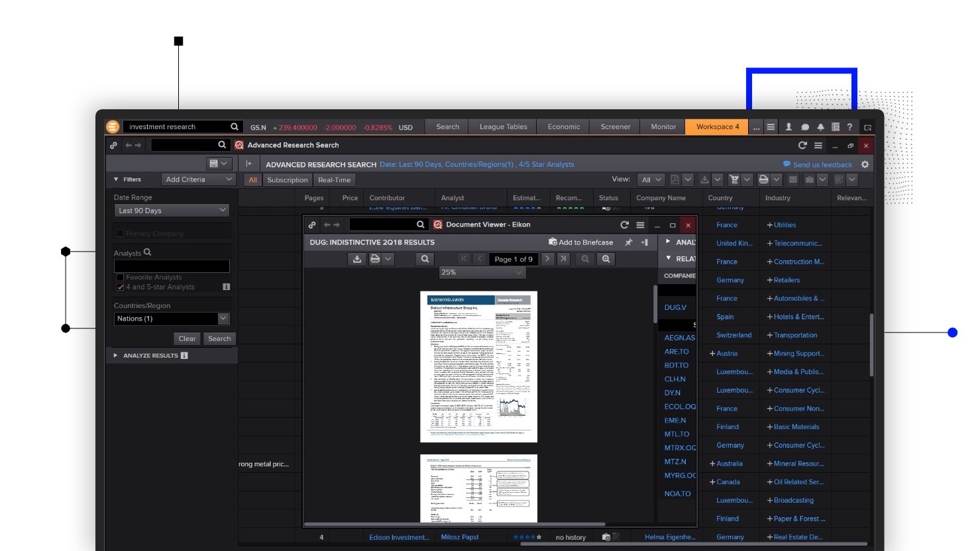Viewport: 980px width, 551px height.
Task: Toggle the Primary Company checkbox
Action: tap(120, 234)
